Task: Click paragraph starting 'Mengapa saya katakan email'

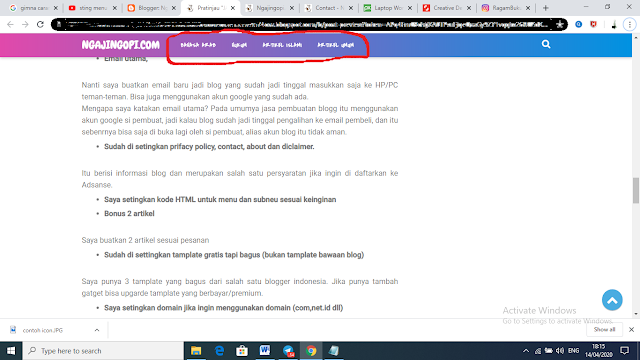Action: [x=240, y=120]
